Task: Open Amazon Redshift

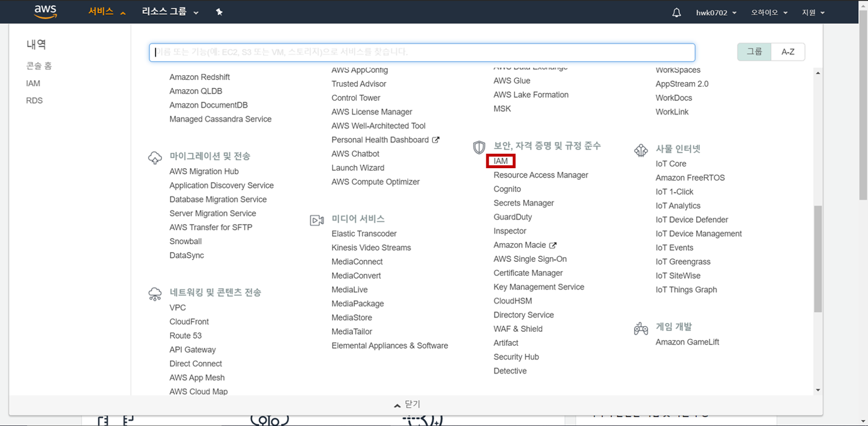Action: point(200,77)
